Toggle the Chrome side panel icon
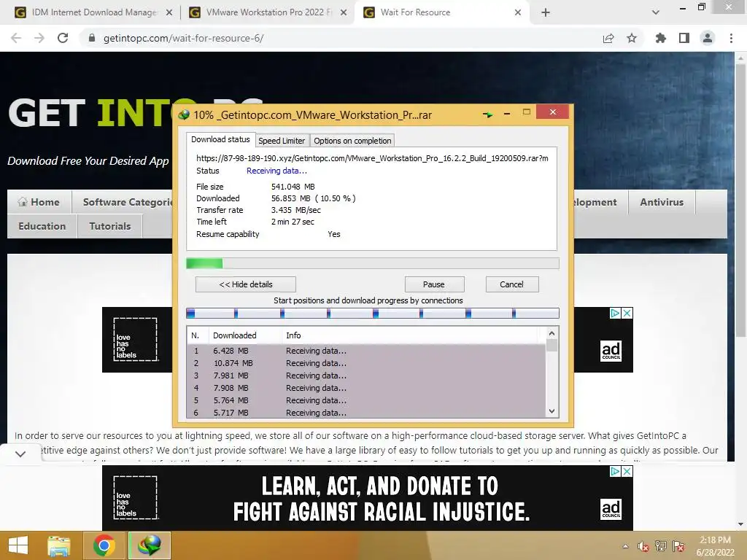This screenshot has height=560, width=747. coord(684,38)
